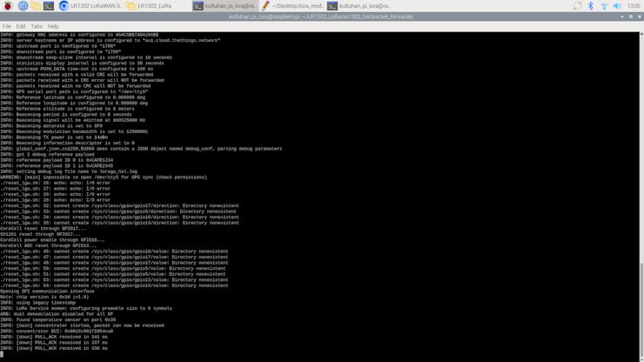644x362 pixels.
Task: Click 'CoreCell reset through GPIO17' line
Action: tap(43, 229)
